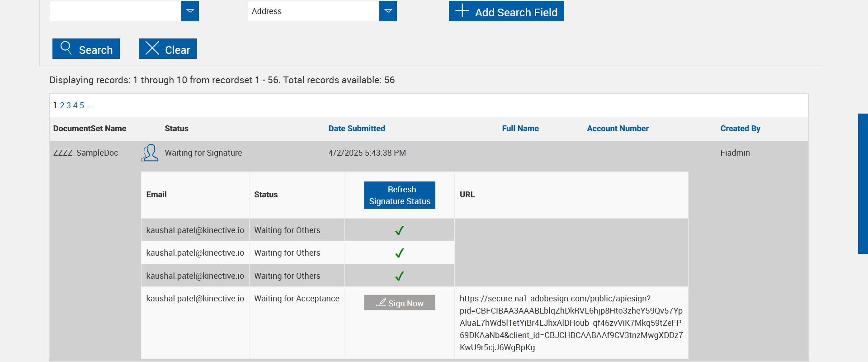
Task: Expand the Address dropdown arrow
Action: point(388,11)
